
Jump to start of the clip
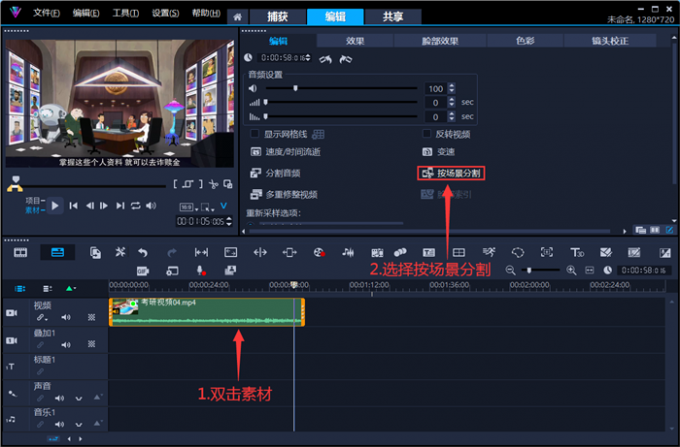74,206
